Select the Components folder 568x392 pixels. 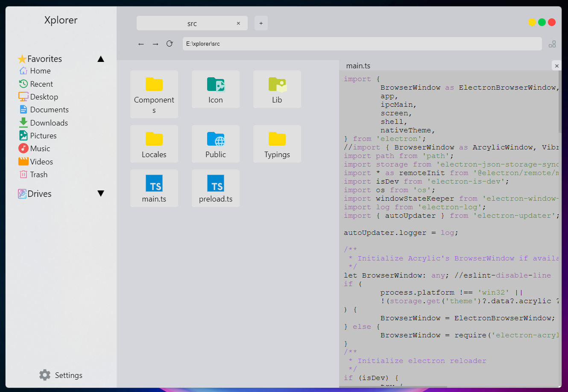(x=154, y=94)
